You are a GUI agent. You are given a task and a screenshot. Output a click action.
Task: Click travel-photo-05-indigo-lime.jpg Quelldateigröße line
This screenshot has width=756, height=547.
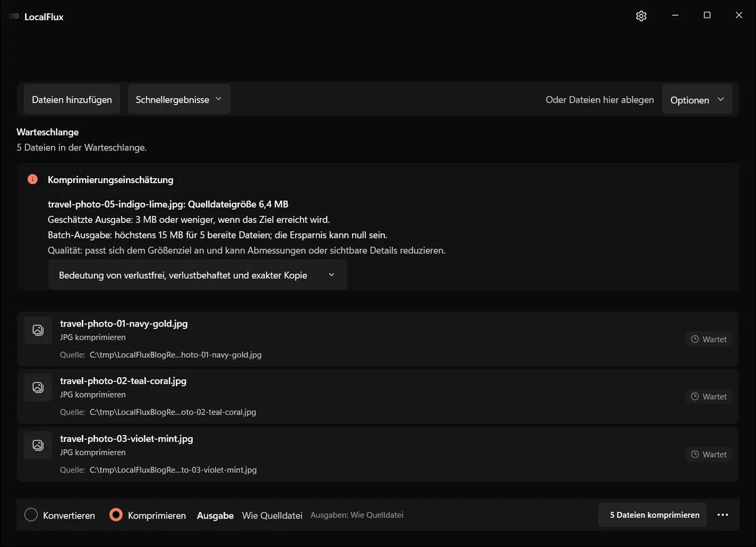168,204
